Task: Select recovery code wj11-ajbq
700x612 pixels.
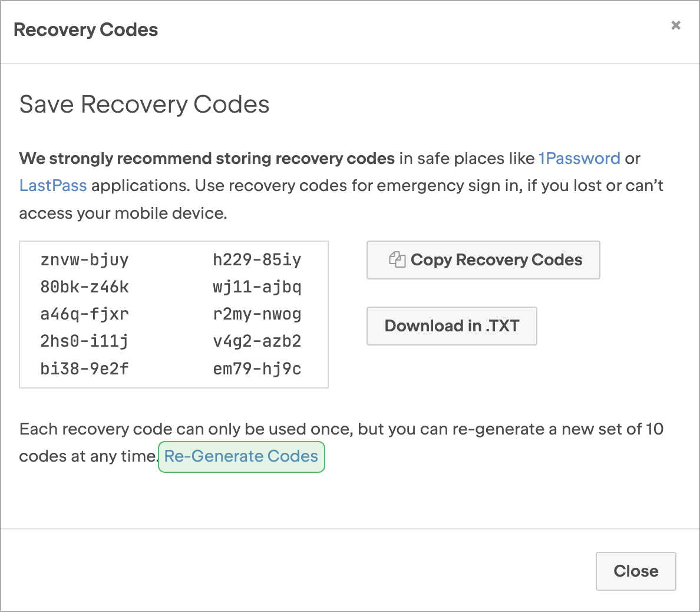Action: 257,287
